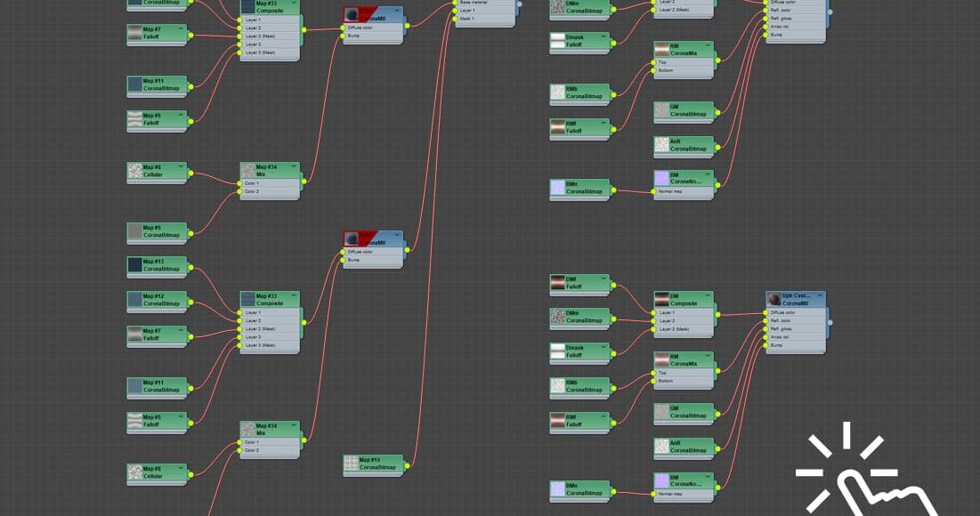Select the Diffuse color slot of Uph Cvet
Image resolution: width=980 pixels, height=516 pixels.
coord(784,312)
